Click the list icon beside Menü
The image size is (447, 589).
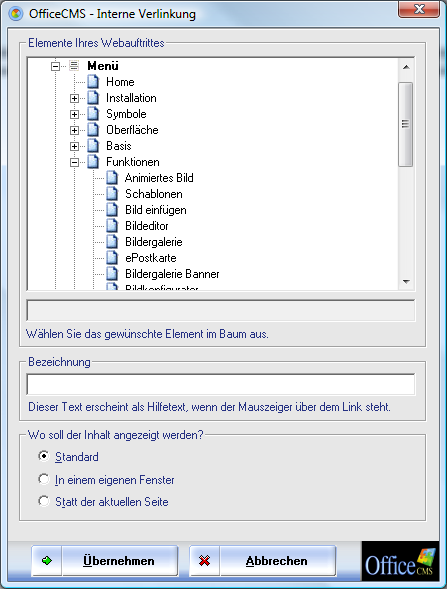74,66
